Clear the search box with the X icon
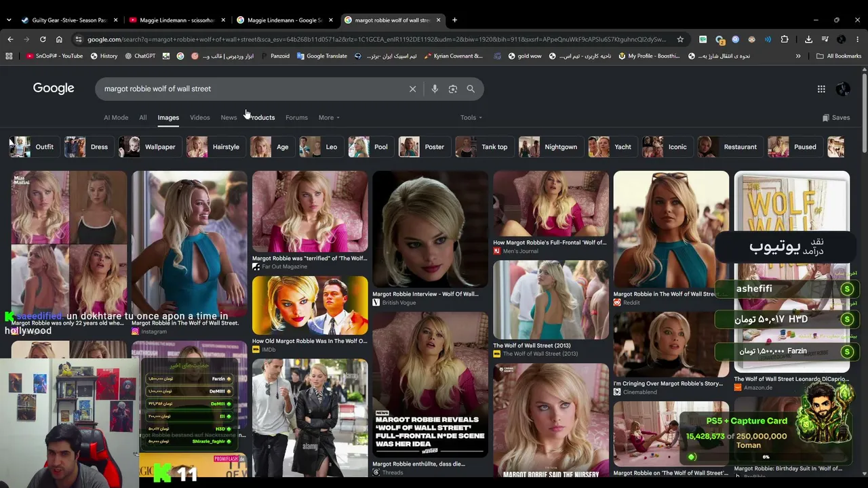 click(412, 89)
